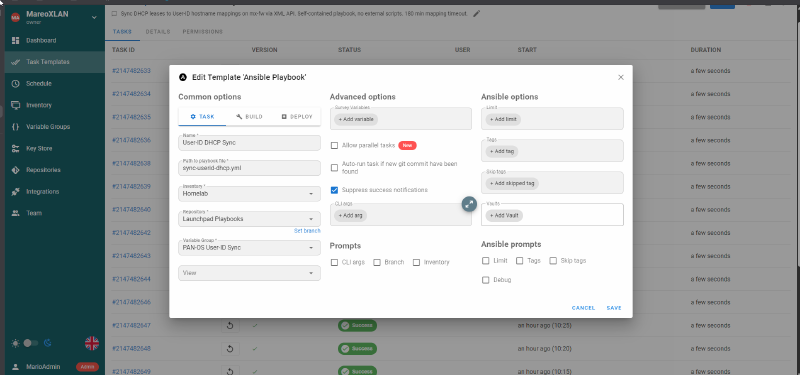Screen dimensions: 800x375
Task: Check the Limit Ansible prompt
Action: point(486,261)
